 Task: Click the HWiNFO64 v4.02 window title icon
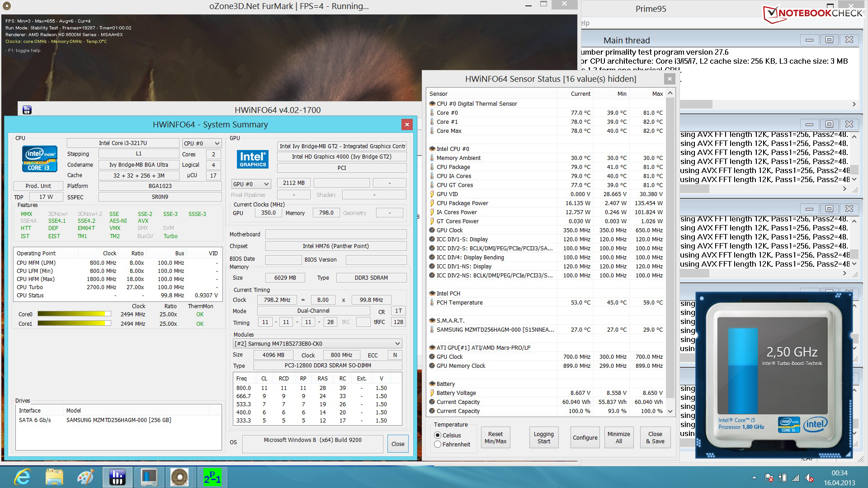(27, 110)
